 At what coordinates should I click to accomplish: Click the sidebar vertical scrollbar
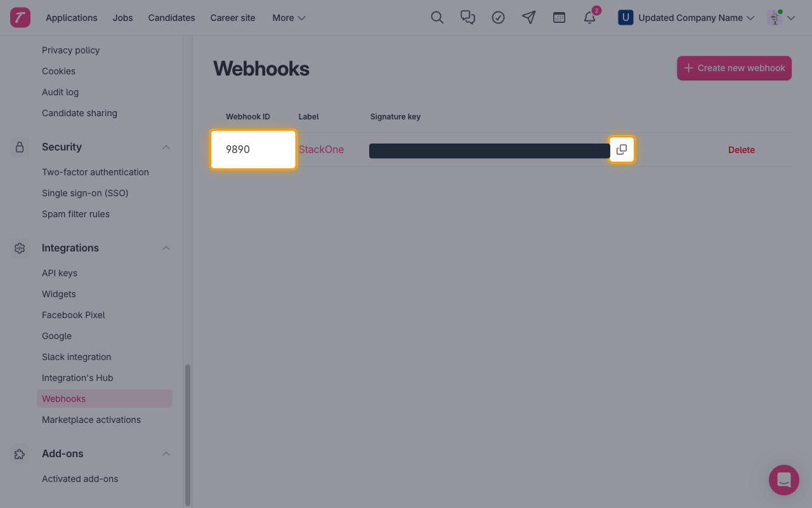187,435
